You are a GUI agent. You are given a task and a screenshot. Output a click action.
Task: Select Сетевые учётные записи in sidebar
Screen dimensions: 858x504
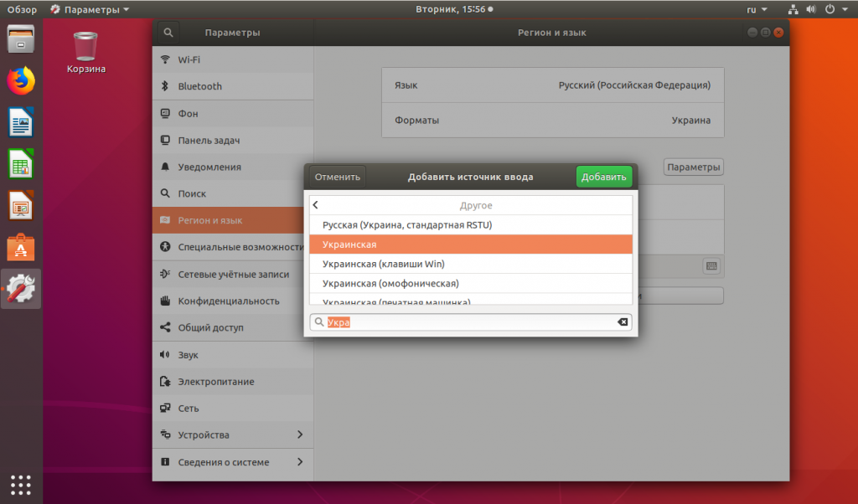[x=233, y=274]
